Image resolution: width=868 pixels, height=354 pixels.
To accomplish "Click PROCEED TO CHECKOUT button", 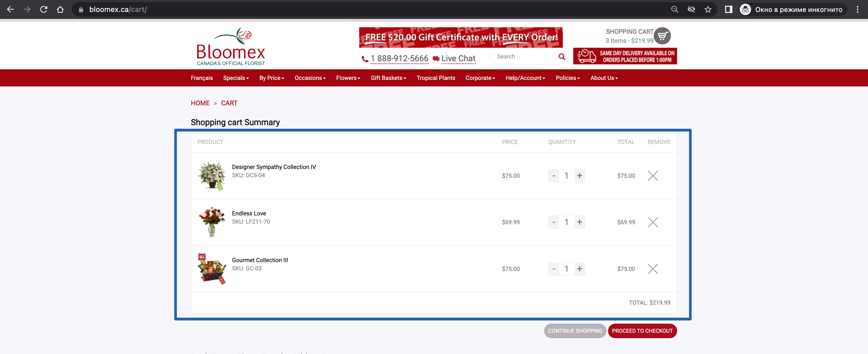I will point(642,331).
